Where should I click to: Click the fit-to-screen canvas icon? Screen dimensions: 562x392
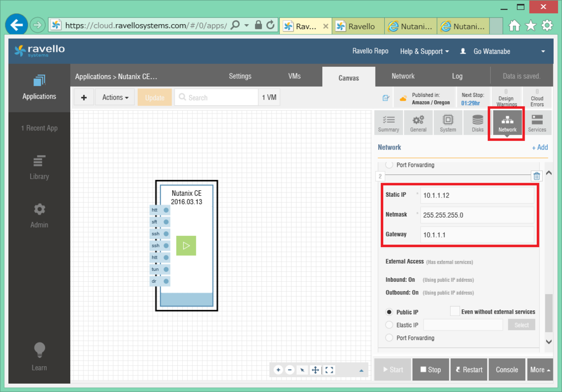329,370
